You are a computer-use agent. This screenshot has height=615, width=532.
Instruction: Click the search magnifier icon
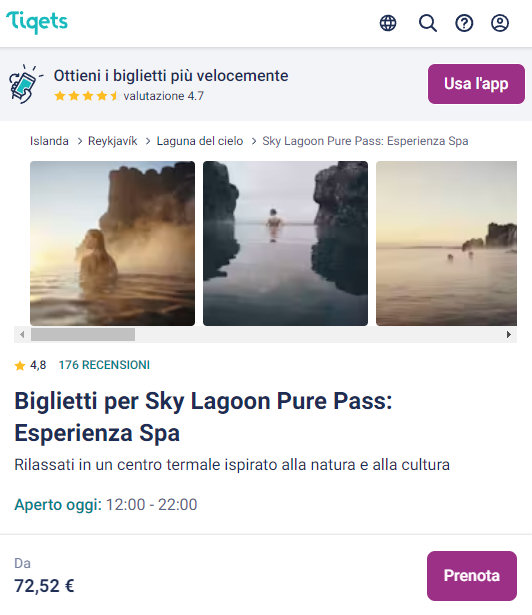pyautogui.click(x=427, y=23)
